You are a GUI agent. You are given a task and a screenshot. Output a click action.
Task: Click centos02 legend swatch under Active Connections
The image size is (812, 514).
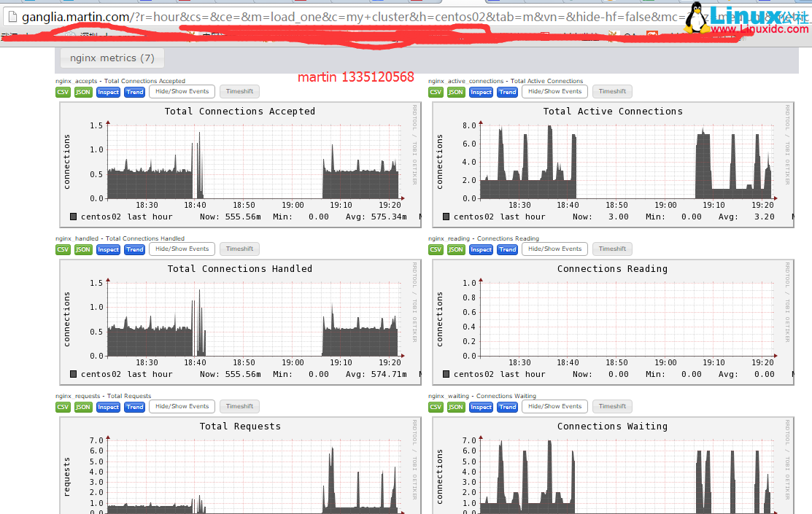[446, 217]
